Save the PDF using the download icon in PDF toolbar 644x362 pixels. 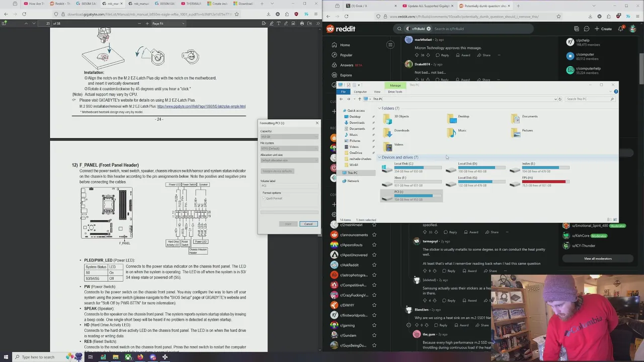pyautogui.click(x=310, y=23)
